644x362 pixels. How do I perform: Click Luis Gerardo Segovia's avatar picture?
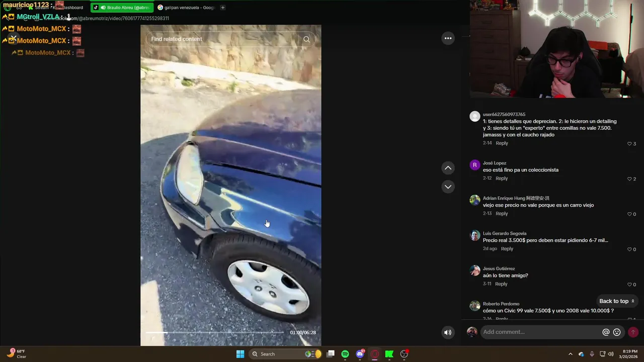pyautogui.click(x=474, y=235)
